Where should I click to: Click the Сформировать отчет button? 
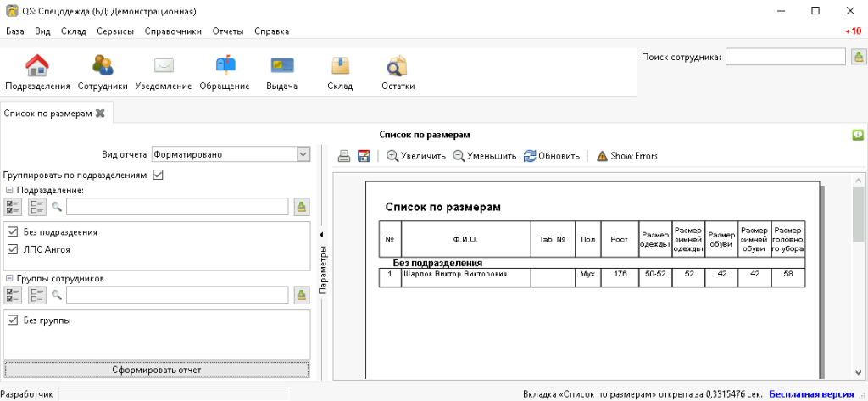(156, 370)
